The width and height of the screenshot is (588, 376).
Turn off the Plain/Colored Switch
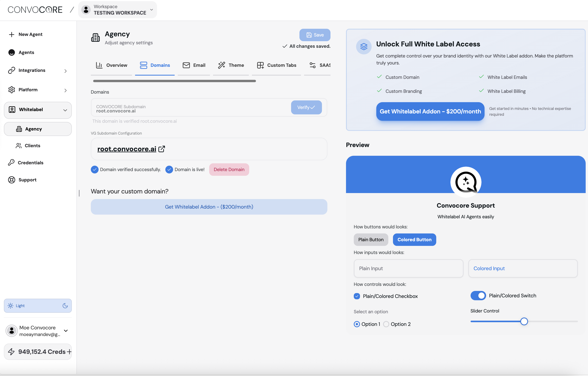(x=478, y=296)
